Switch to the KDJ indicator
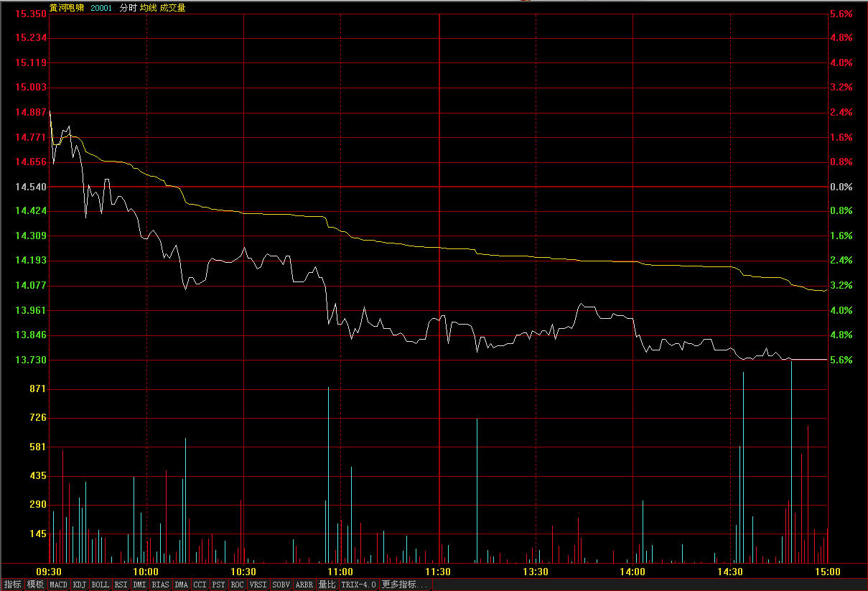The height and width of the screenshot is (591, 868). 80,585
